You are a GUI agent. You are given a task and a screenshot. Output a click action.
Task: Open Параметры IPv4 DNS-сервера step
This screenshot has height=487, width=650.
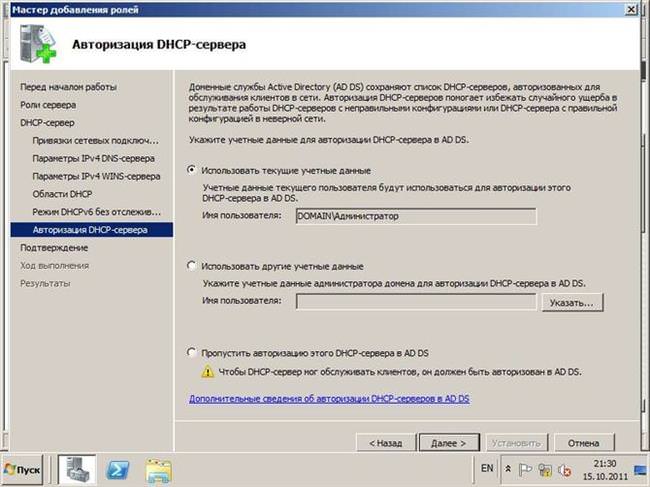tap(93, 158)
